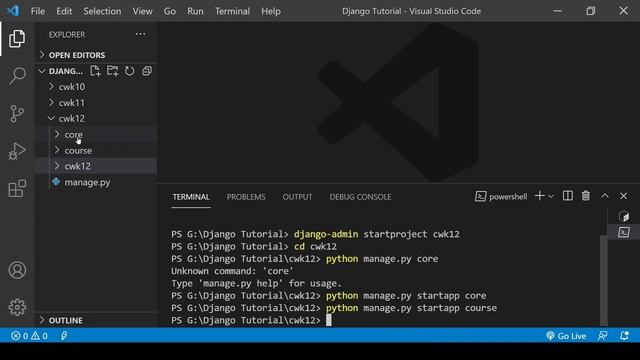Screen dimensions: 640x360
Task: Open the Run menu
Action: coord(195,11)
